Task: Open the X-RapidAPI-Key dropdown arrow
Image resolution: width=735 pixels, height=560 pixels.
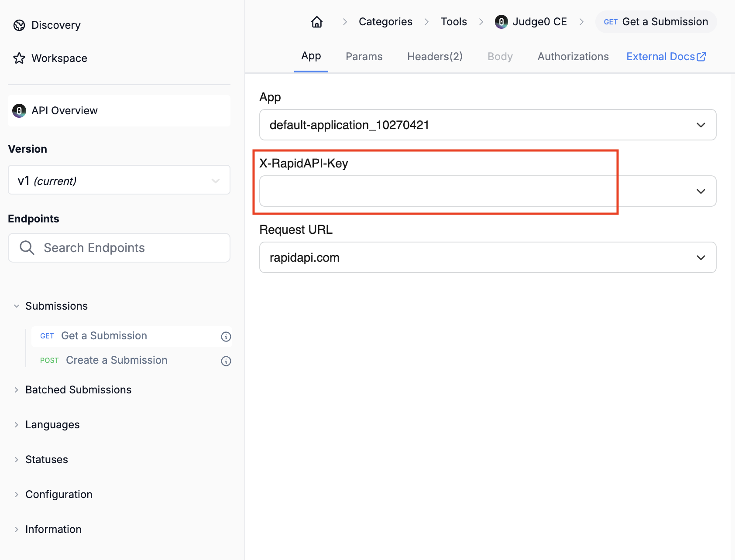Action: [701, 191]
